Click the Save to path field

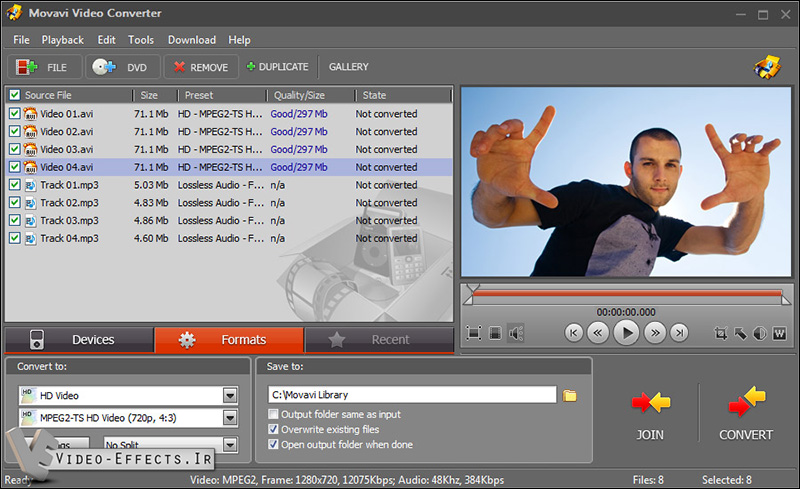coord(412,395)
